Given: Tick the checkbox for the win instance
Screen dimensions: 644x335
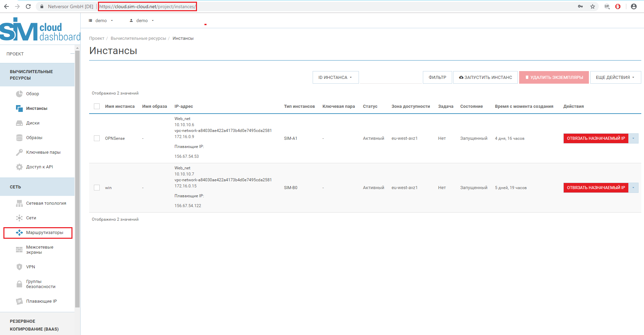Looking at the screenshot, I should [97, 188].
